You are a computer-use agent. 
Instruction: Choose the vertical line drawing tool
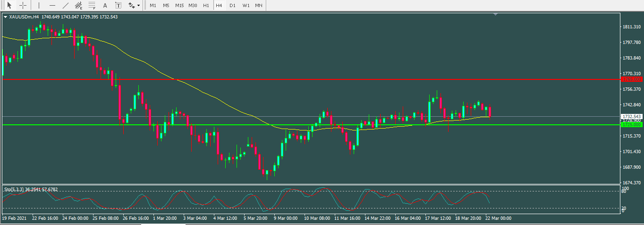pos(39,6)
